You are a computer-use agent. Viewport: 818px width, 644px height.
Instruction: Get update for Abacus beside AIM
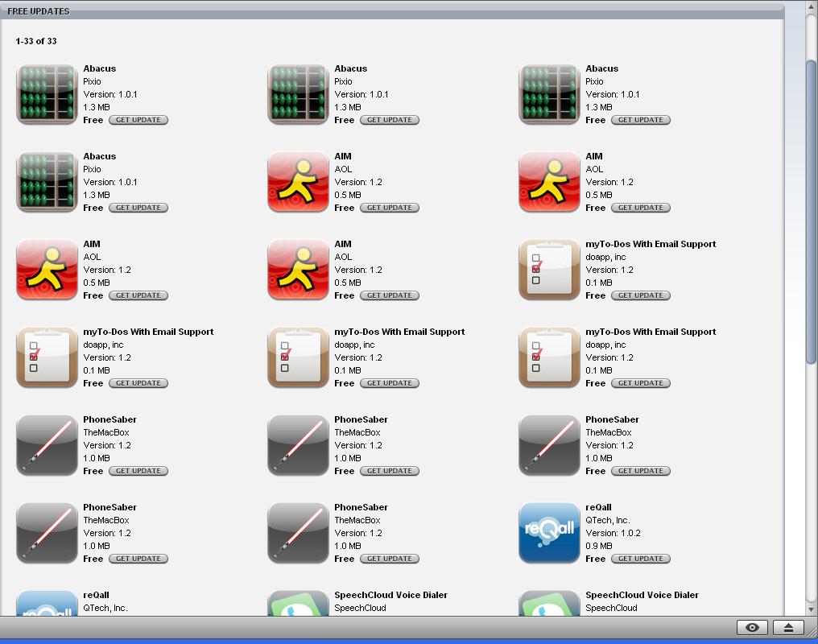pyautogui.click(x=138, y=208)
